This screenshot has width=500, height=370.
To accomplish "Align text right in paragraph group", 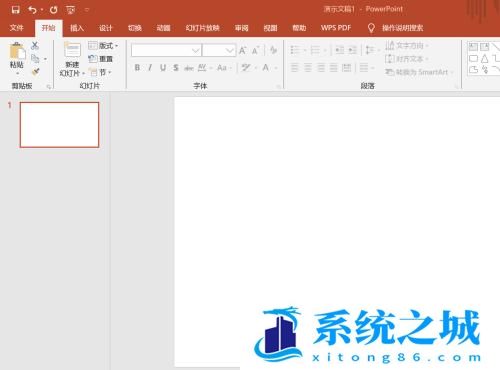I will [x=321, y=68].
